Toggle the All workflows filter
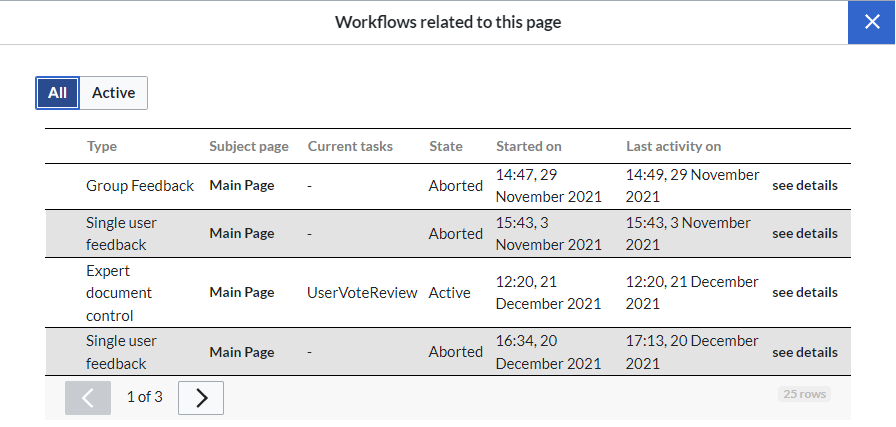The width and height of the screenshot is (896, 427). [x=57, y=93]
